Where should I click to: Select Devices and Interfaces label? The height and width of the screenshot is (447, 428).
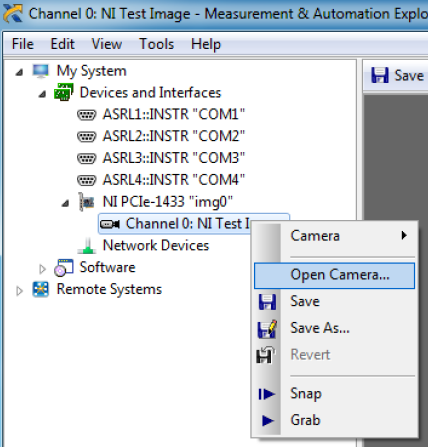150,92
